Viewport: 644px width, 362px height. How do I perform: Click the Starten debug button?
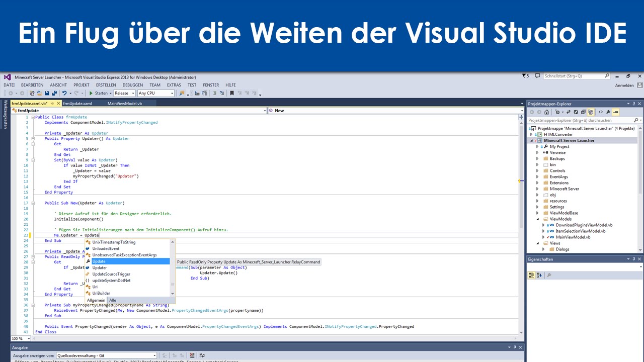click(x=98, y=93)
